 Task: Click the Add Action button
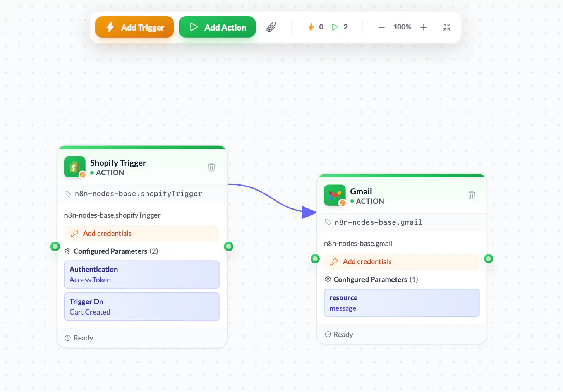click(x=217, y=27)
